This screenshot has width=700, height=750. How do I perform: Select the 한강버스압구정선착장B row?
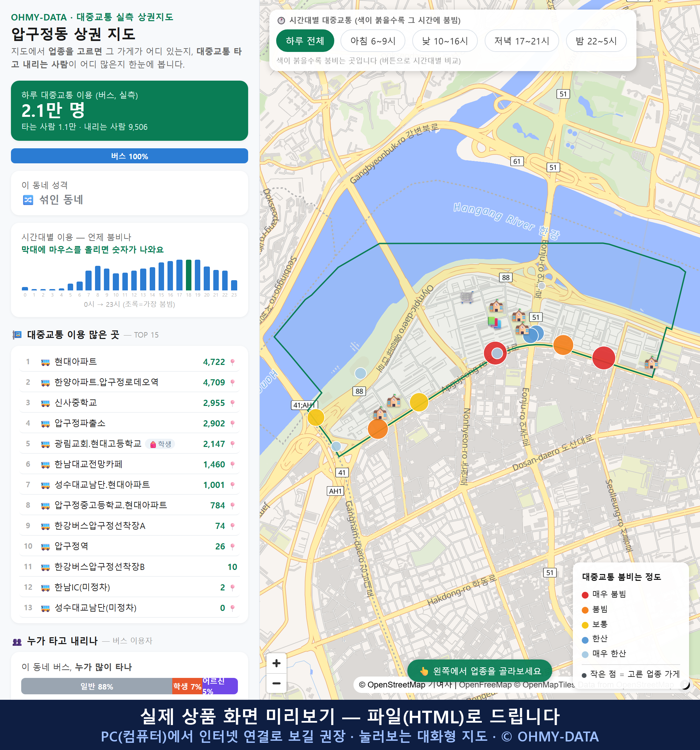(x=130, y=567)
